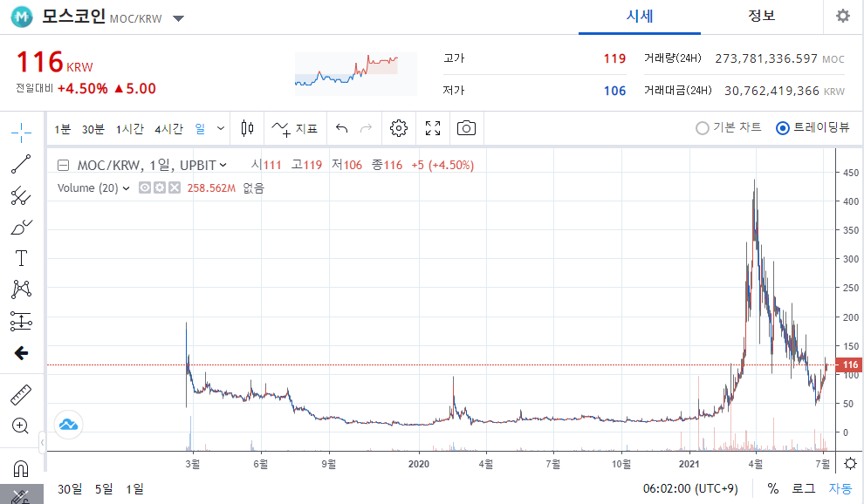
Task: Click the 2021 label on time axis
Action: (689, 464)
